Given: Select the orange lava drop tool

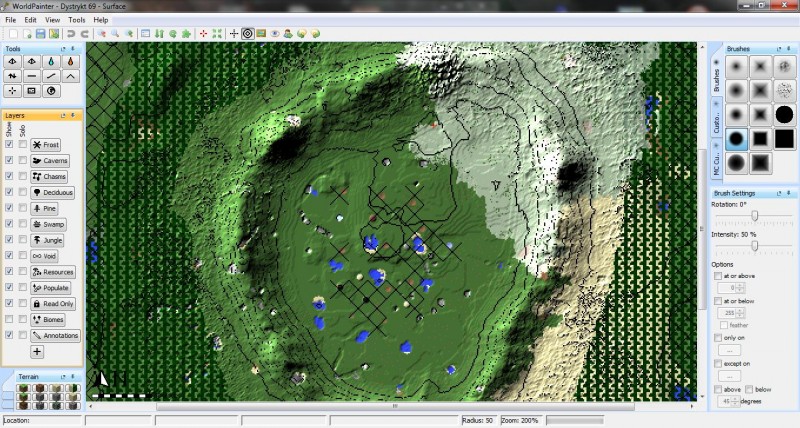Looking at the screenshot, I should (70, 62).
